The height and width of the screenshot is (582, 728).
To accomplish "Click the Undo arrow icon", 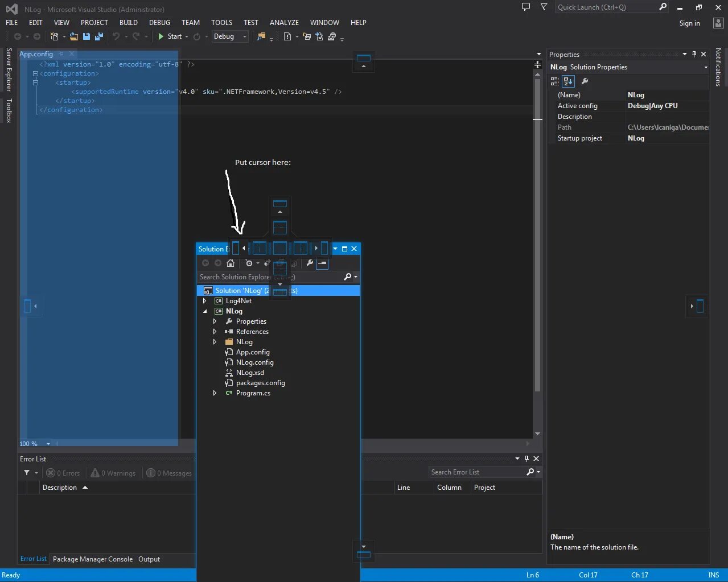I will pyautogui.click(x=116, y=36).
